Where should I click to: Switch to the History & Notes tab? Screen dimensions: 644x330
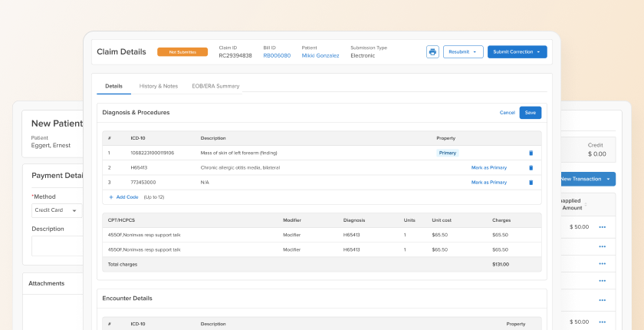(x=157, y=86)
